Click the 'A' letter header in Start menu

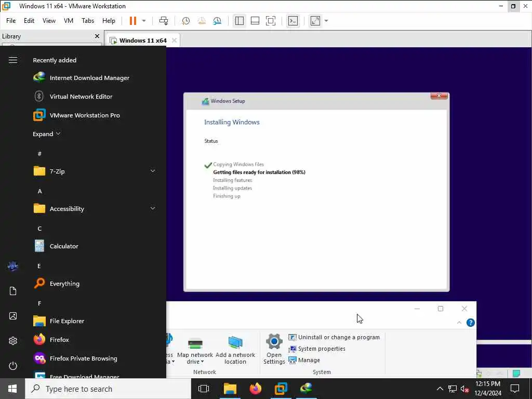pyautogui.click(x=39, y=191)
